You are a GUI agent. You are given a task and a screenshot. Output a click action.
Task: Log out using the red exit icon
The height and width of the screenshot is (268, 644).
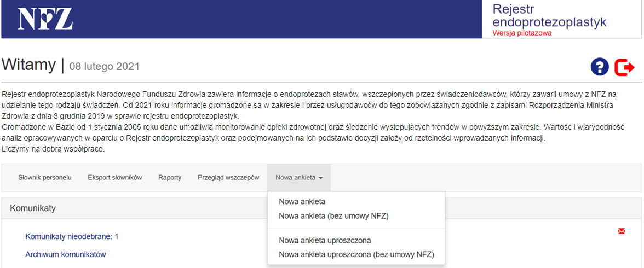coord(624,67)
